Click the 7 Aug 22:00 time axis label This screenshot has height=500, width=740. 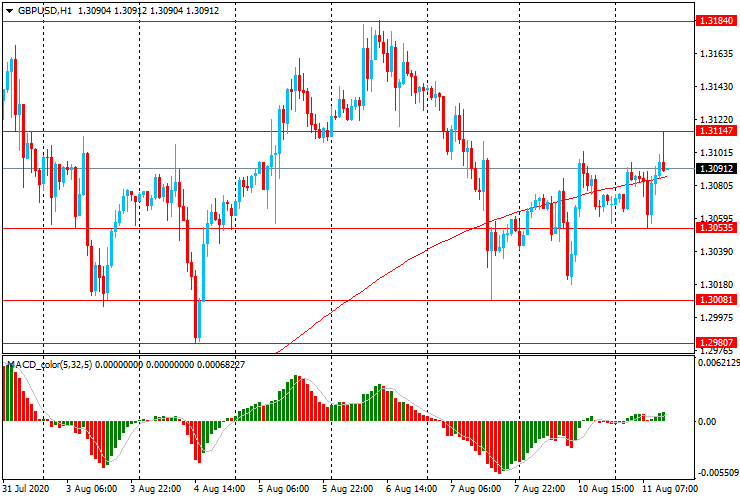click(542, 490)
